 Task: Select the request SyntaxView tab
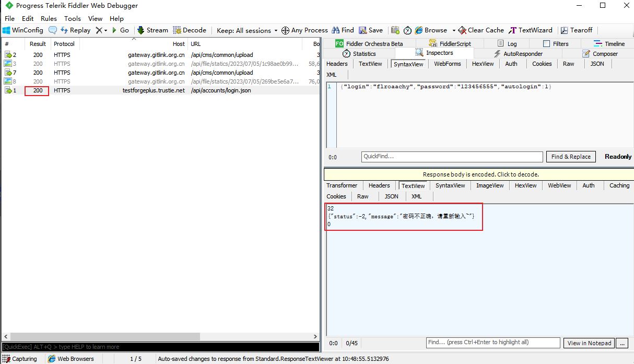click(x=408, y=64)
